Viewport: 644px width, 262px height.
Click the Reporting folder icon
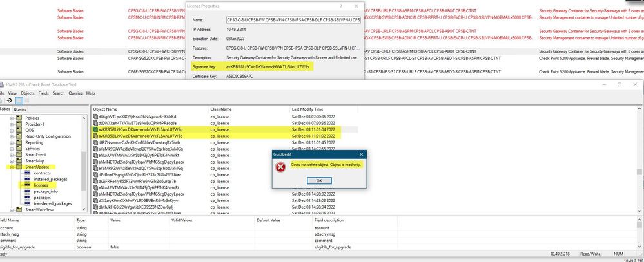coord(19,143)
